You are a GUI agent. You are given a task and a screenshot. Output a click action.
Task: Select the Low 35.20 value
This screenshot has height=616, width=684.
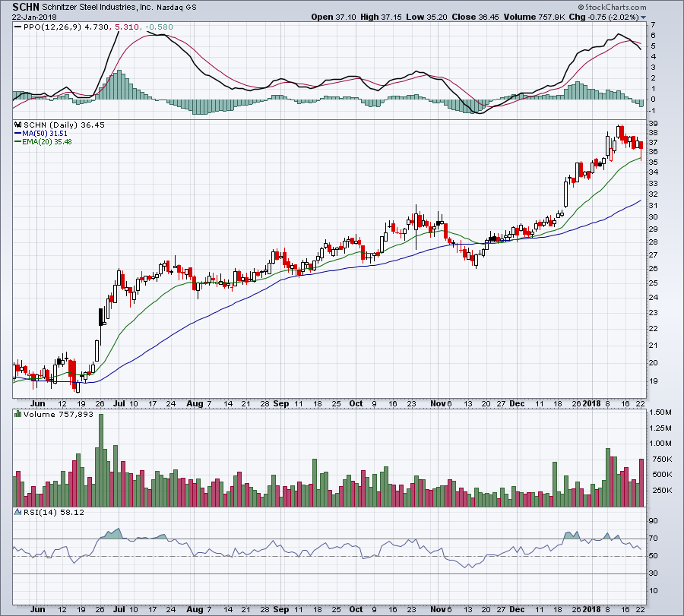tap(426, 17)
